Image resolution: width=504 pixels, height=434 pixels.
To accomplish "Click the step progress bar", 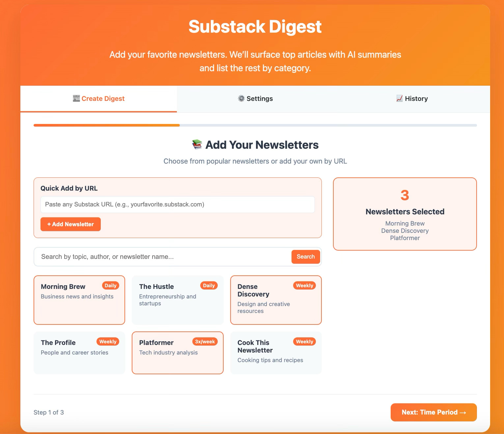I will coord(255,125).
